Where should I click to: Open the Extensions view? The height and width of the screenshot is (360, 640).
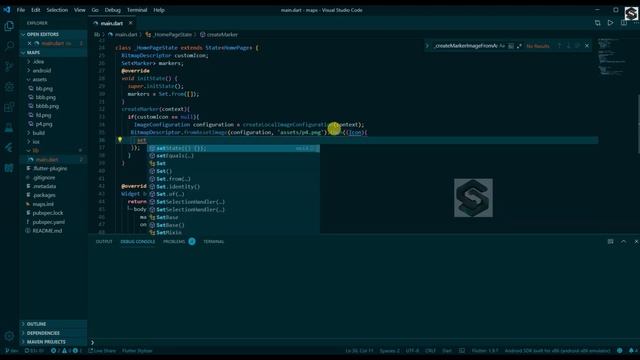tap(9, 107)
